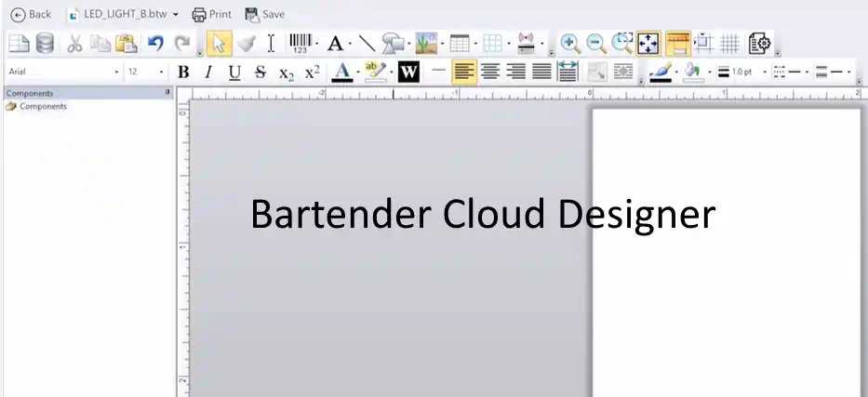Choose the text cursor I-beam tool
This screenshot has width=868, height=397.
(271, 43)
